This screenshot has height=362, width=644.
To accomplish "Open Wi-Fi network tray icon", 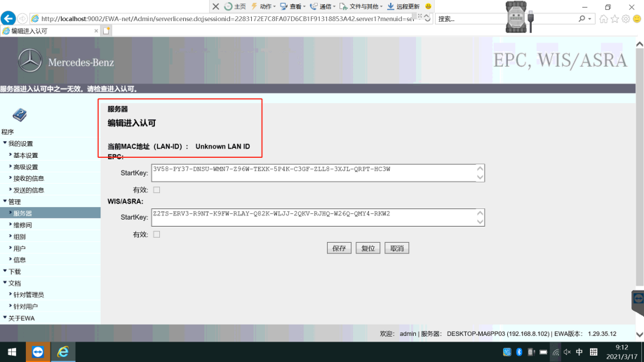I will pos(556,352).
